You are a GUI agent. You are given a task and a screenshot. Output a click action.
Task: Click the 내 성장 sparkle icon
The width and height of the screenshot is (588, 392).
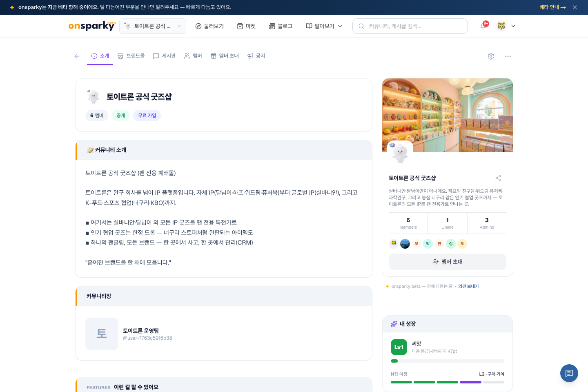pyautogui.click(x=394, y=324)
